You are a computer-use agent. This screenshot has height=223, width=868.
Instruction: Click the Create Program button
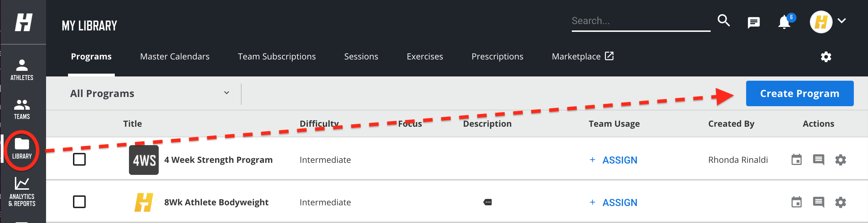(800, 93)
